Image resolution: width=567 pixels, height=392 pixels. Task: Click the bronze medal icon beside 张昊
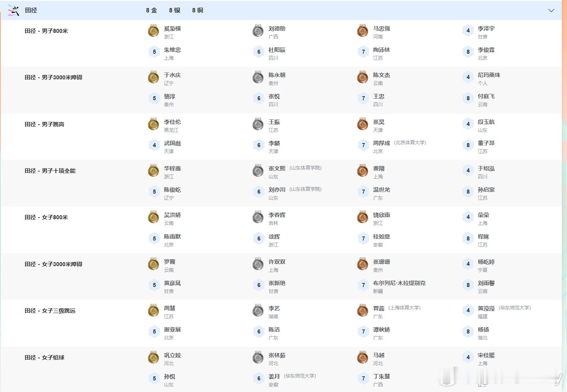(x=363, y=124)
